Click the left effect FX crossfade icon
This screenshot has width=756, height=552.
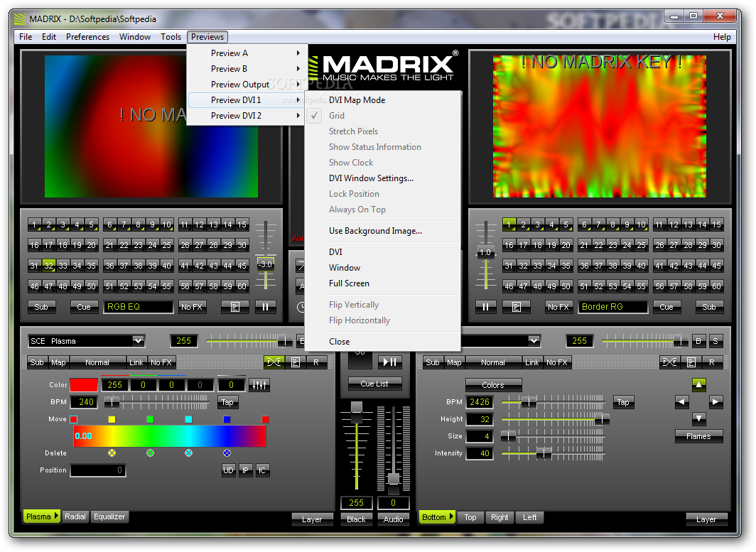[274, 362]
